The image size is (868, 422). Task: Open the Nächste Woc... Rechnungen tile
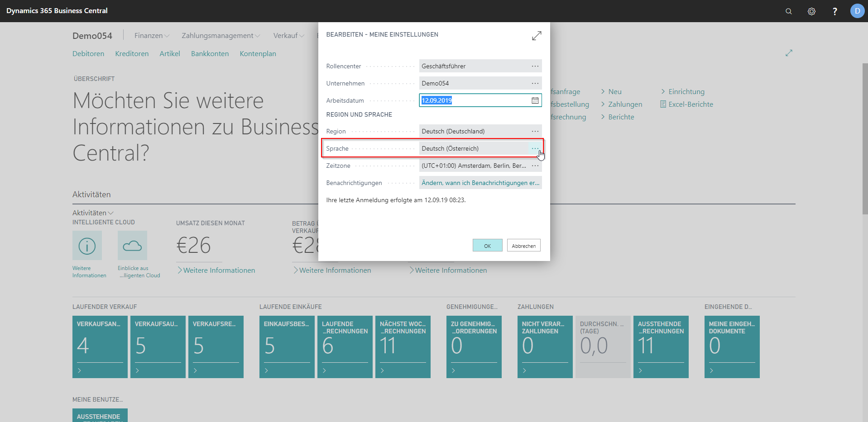pos(403,347)
